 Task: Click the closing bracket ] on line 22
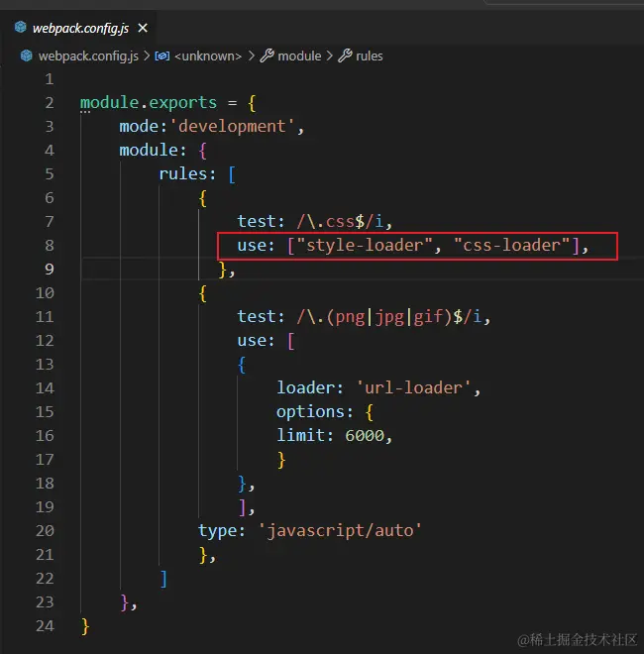[163, 579]
